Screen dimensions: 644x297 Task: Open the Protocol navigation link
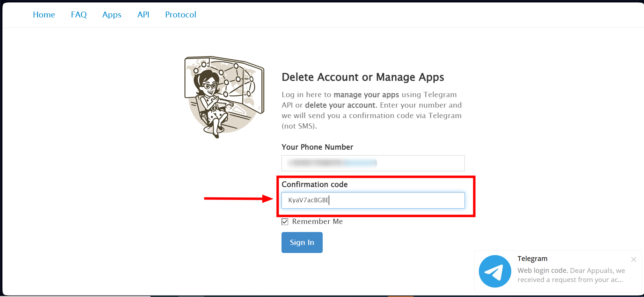point(181,15)
